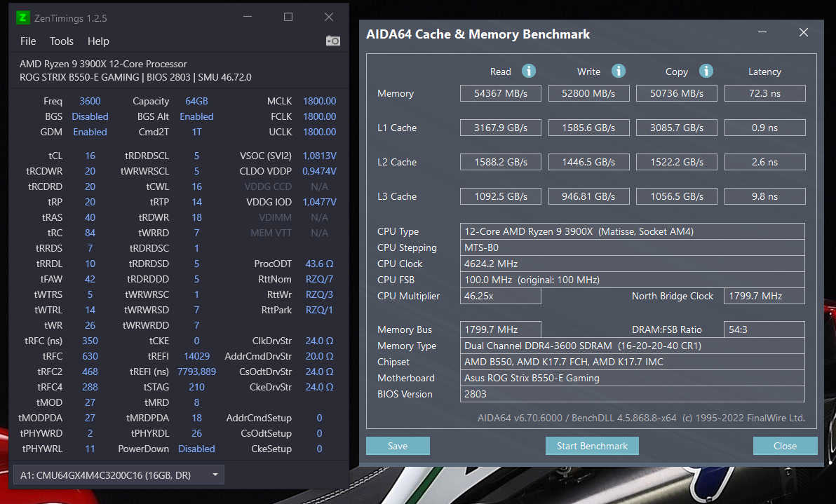The width and height of the screenshot is (836, 504).
Task: Maximize the ZenTimings window
Action: pyautogui.click(x=288, y=17)
